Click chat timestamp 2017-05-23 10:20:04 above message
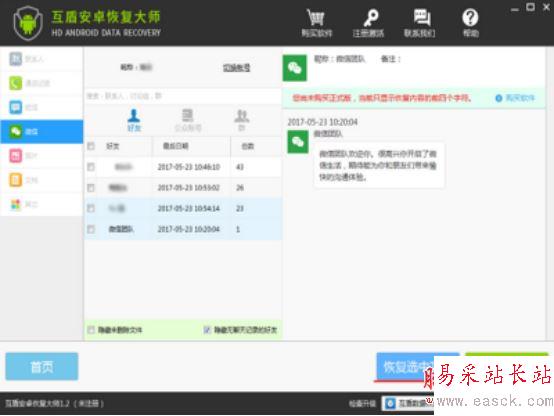The width and height of the screenshot is (554, 416). [x=322, y=122]
